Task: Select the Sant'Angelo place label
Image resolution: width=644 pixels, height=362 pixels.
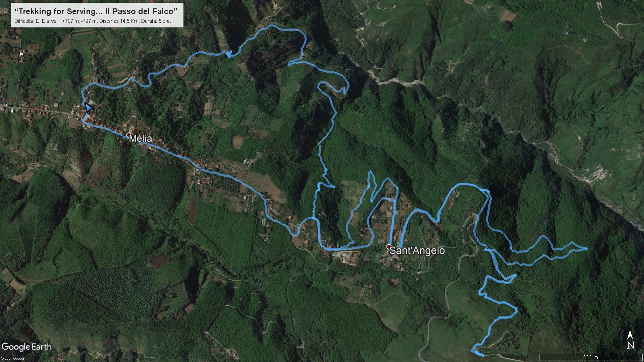Action: [x=417, y=251]
